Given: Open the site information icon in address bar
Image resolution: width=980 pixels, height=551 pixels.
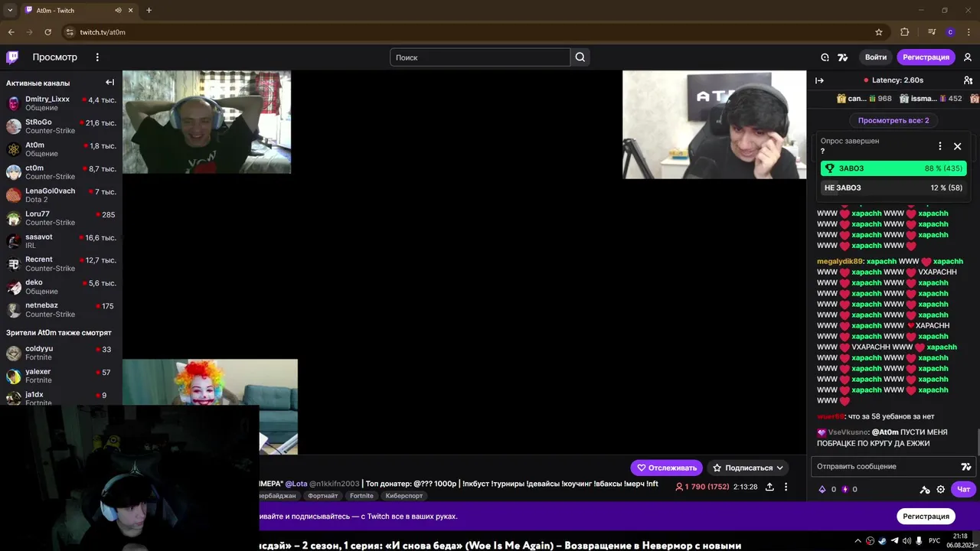Looking at the screenshot, I should (x=70, y=32).
